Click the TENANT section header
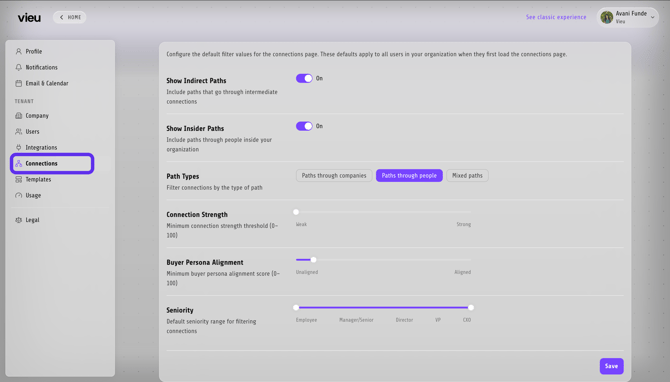 coord(24,101)
